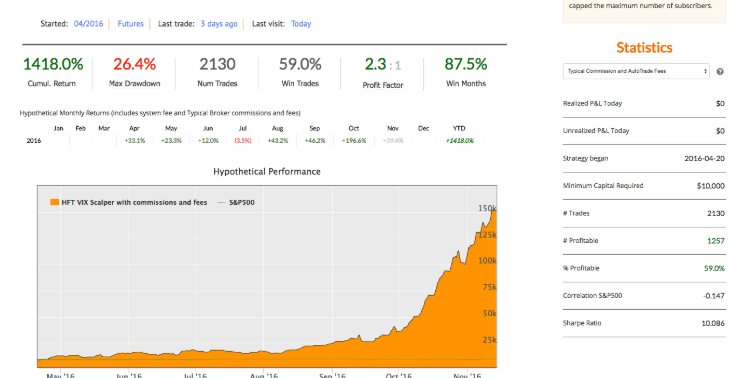This screenshot has width=733, height=378.
Task: Click the # Trades 2130 statistic value
Action: pos(716,213)
